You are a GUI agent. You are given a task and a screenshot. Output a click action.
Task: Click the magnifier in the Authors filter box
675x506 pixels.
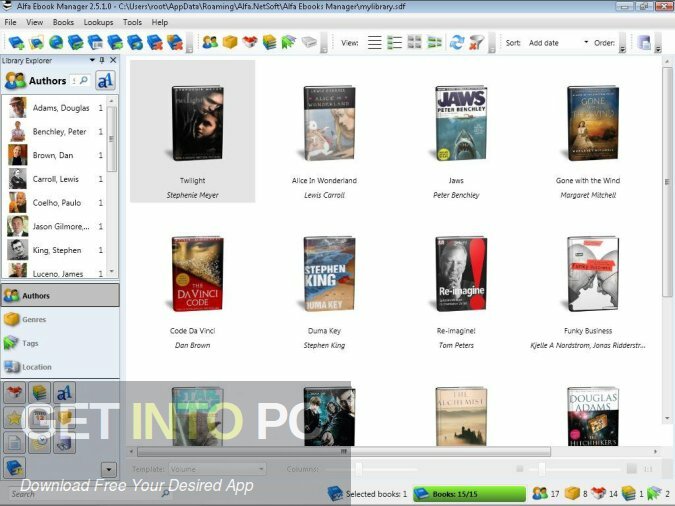click(x=84, y=80)
